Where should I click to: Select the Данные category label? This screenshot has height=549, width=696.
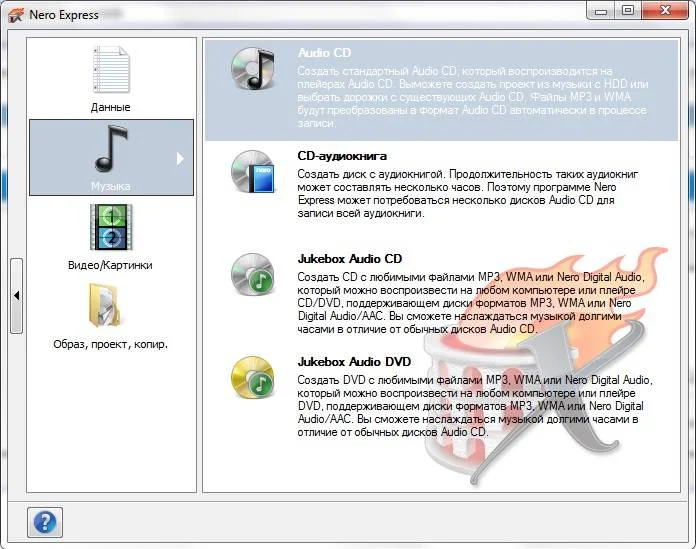click(x=111, y=107)
